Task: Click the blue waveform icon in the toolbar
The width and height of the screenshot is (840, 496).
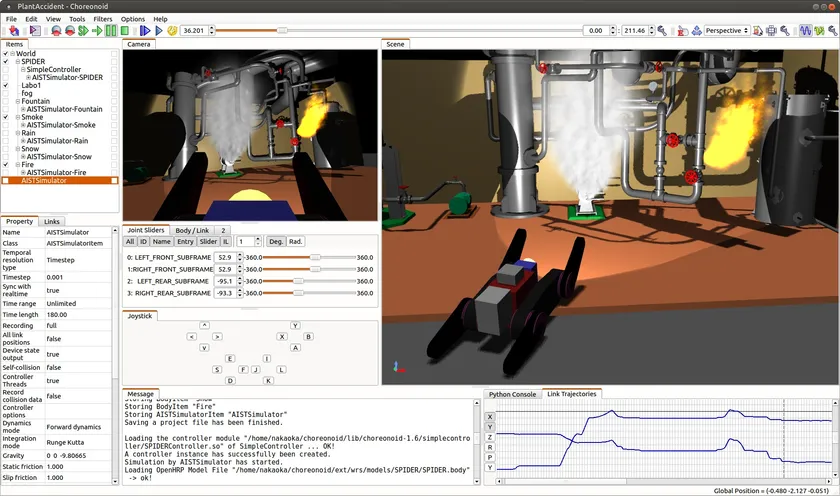Action: tap(805, 31)
